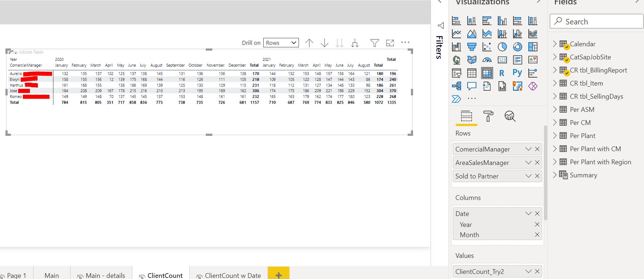The height and width of the screenshot is (279, 644).
Task: Open the Date hierarchy dropdown arrow
Action: (528, 213)
